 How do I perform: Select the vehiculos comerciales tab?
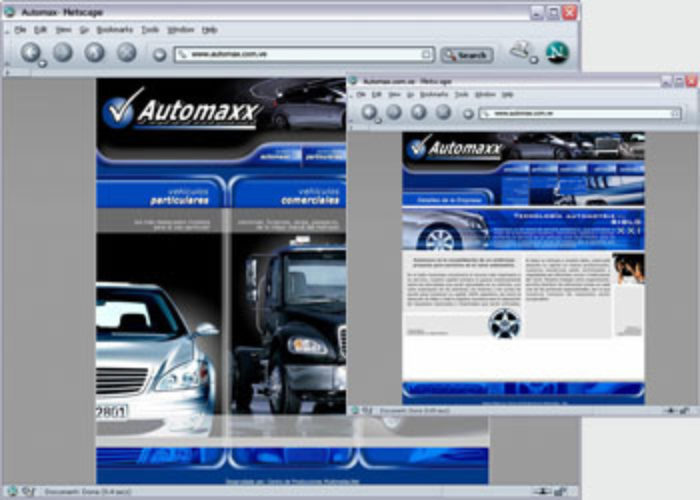click(x=288, y=194)
